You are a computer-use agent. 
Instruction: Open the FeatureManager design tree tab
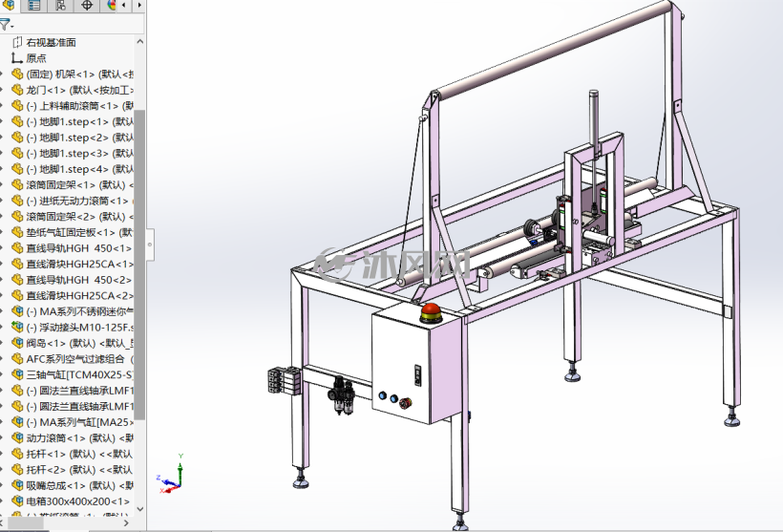coord(9,5)
